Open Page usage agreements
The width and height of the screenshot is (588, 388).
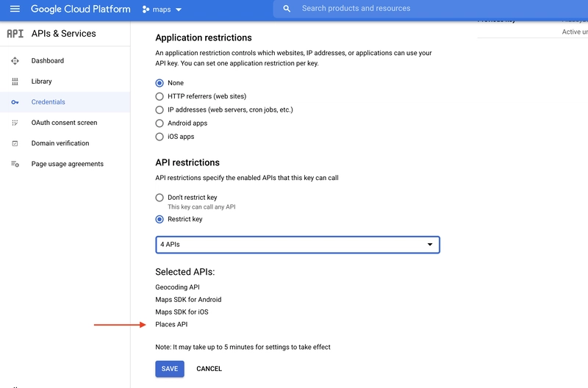(68, 164)
